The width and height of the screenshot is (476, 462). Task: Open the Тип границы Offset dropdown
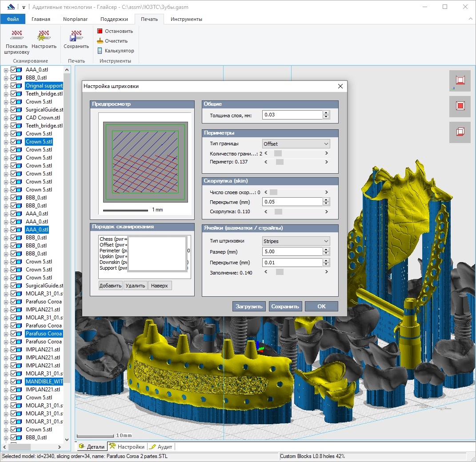[x=296, y=144]
